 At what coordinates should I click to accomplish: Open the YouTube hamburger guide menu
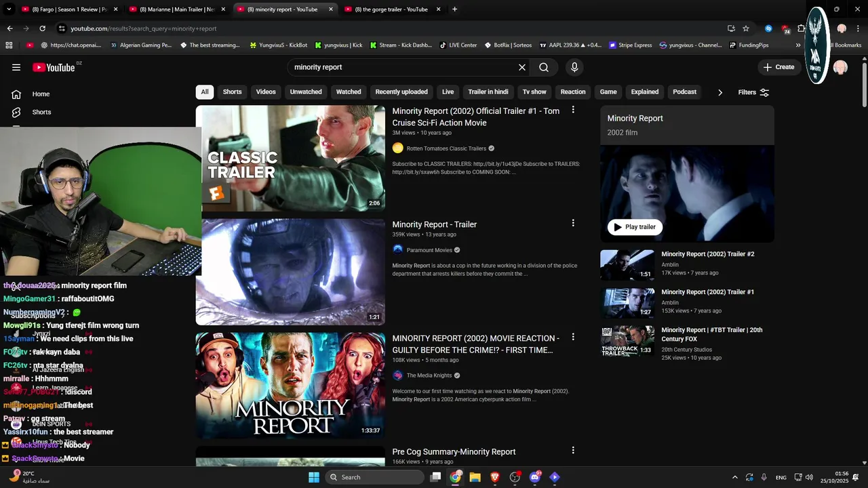click(x=16, y=67)
